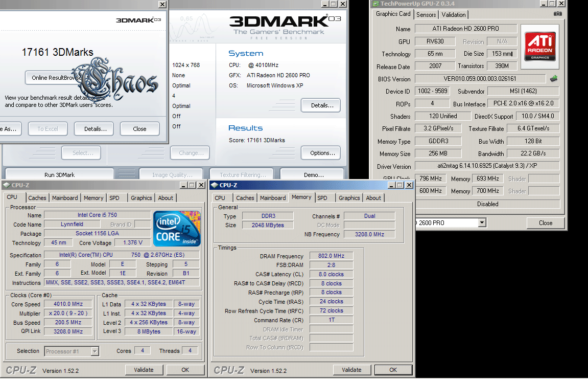This screenshot has width=588, height=379.
Task: Click Validate in left CPU-Z window
Action: pos(144,370)
